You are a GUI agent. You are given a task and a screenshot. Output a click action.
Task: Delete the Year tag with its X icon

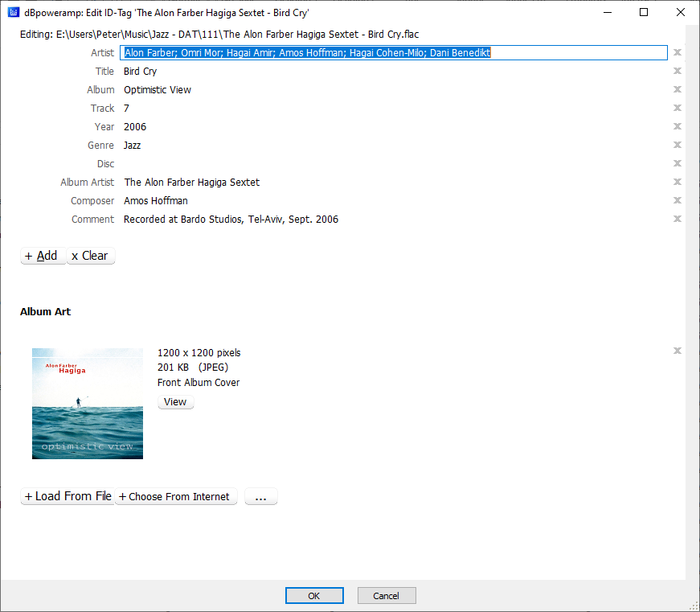[x=677, y=127]
